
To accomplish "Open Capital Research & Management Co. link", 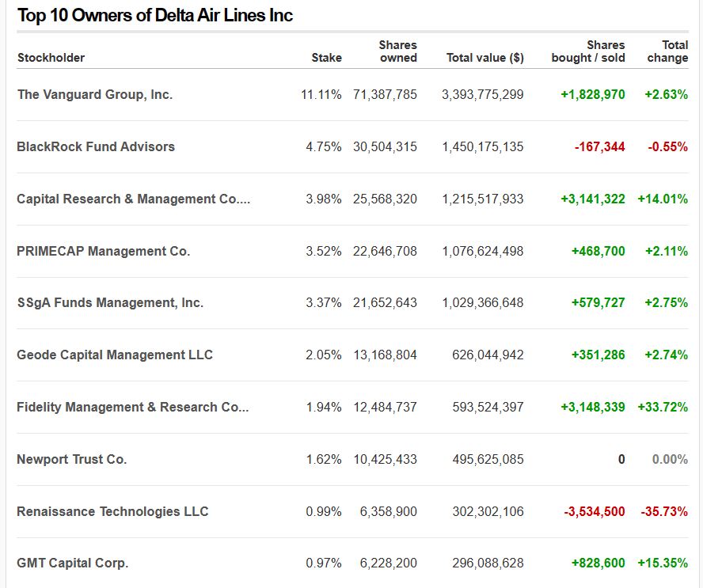I will pos(133,199).
